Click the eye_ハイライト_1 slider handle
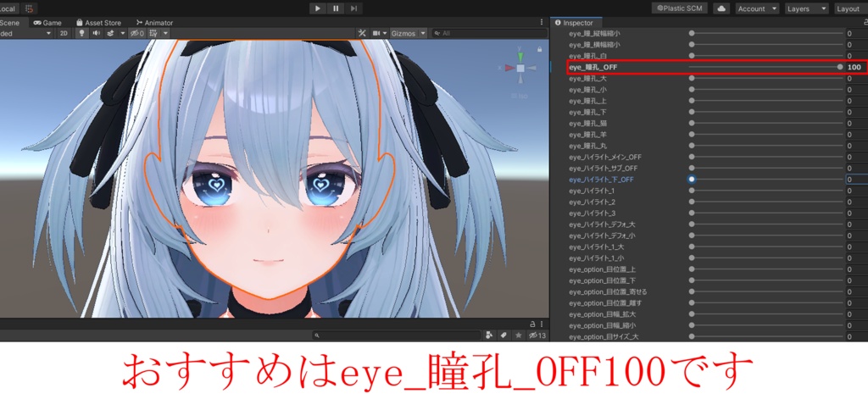The image size is (868, 399). pos(692,191)
